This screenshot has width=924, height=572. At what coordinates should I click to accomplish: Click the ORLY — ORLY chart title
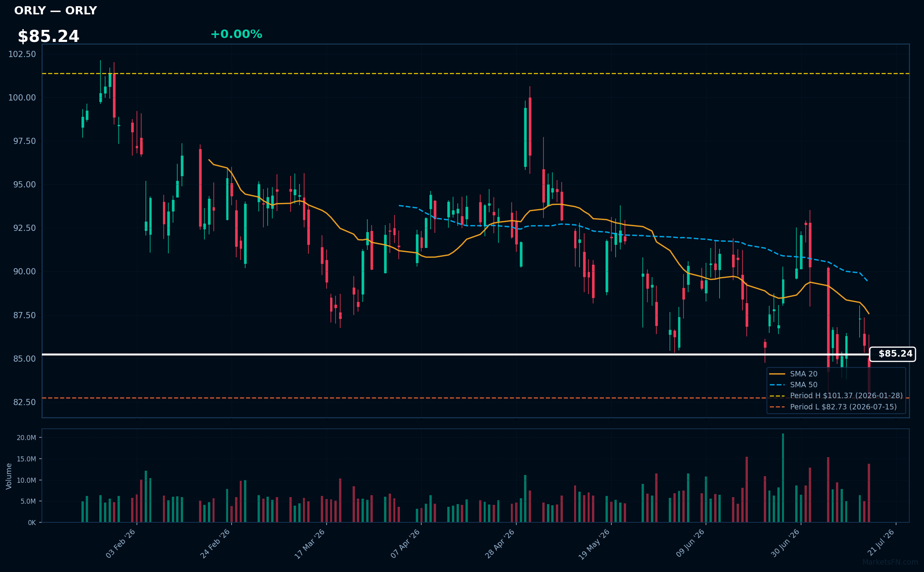(x=55, y=10)
